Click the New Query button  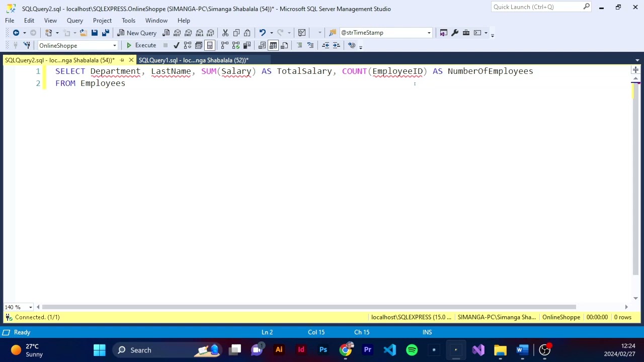coord(137,33)
